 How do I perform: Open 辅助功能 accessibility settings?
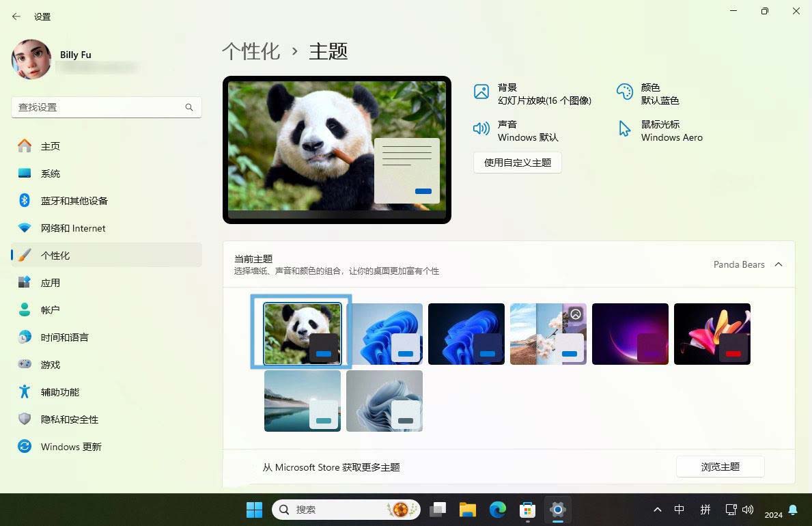(59, 391)
